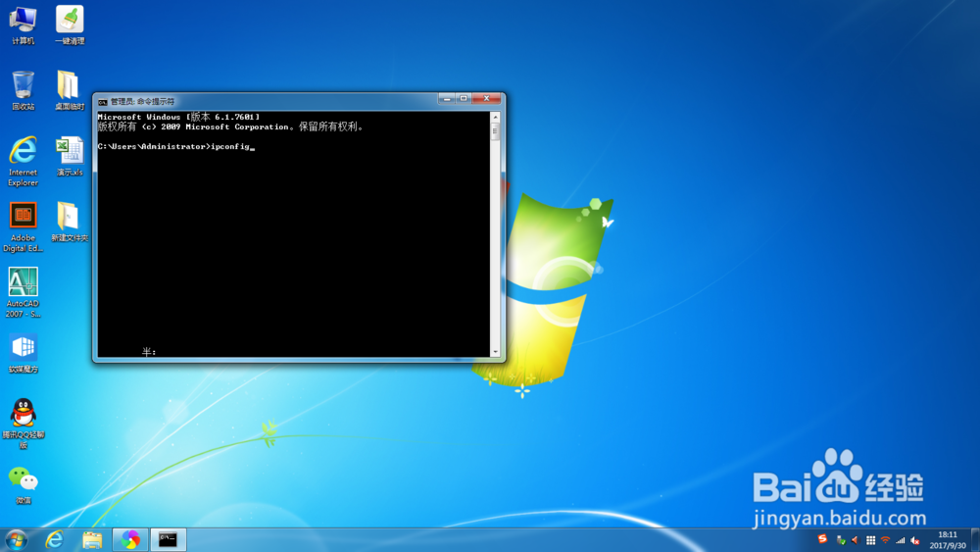This screenshot has height=552, width=980.
Task: Close the Command Prompt window
Action: [x=486, y=99]
